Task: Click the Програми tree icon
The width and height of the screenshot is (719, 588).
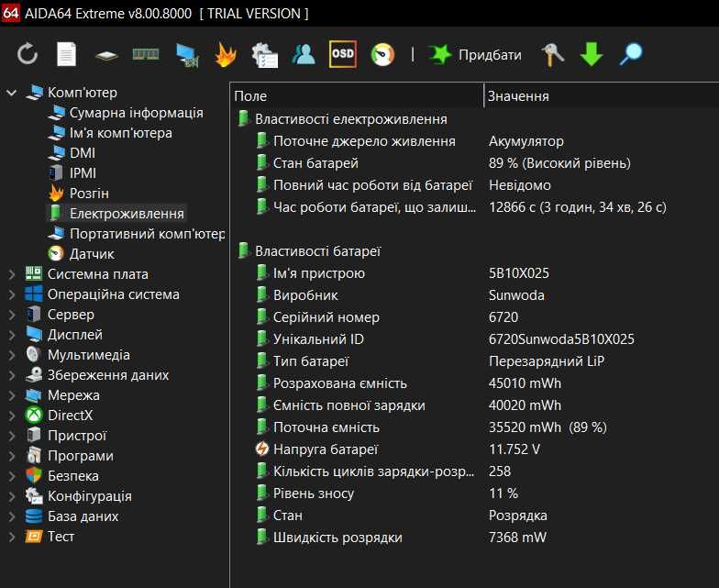Action: coord(34,455)
